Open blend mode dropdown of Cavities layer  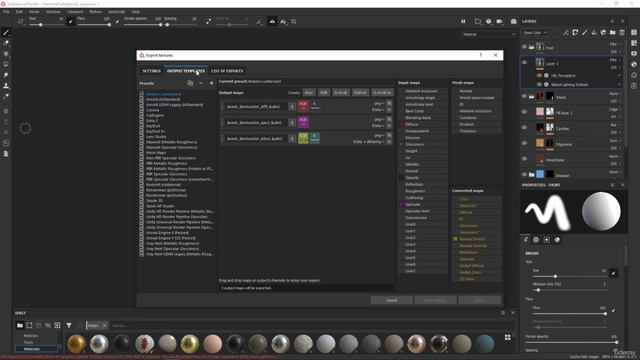coord(615,125)
